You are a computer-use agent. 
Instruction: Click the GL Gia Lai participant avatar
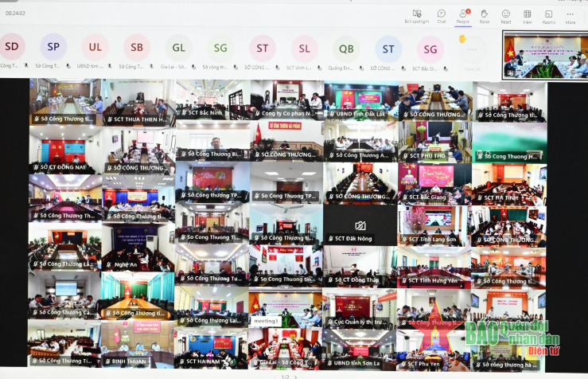click(179, 48)
